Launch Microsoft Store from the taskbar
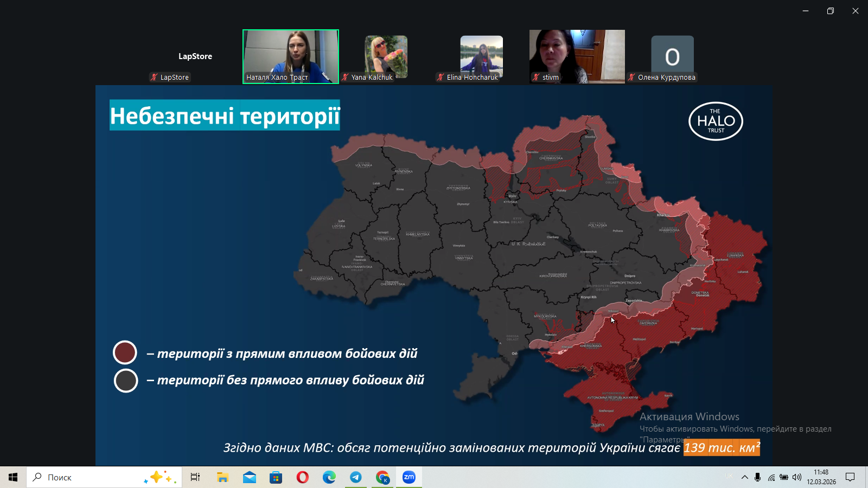Viewport: 868px width, 488px height. click(x=276, y=477)
